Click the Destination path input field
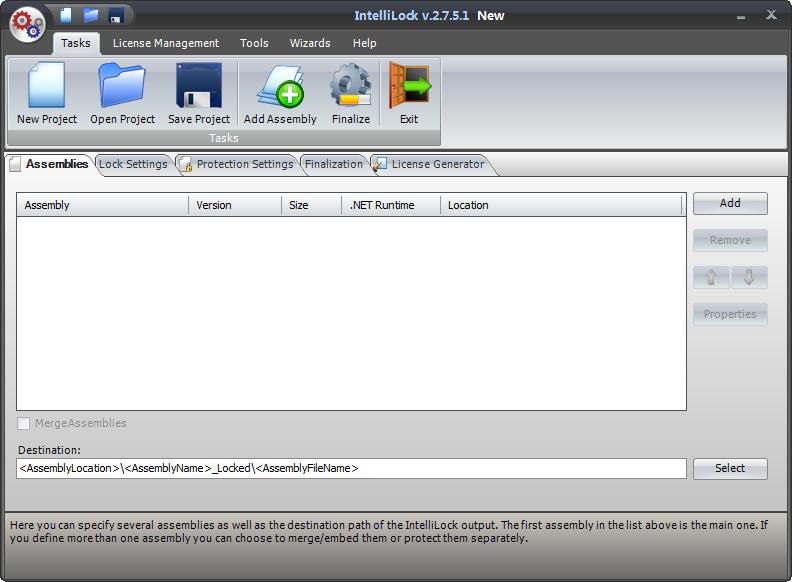 (351, 468)
